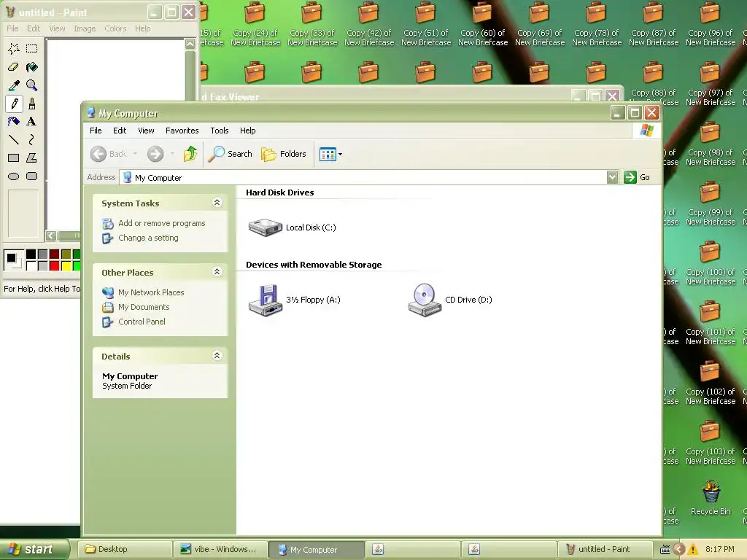Click the Back navigation button
747x560 pixels.
109,154
